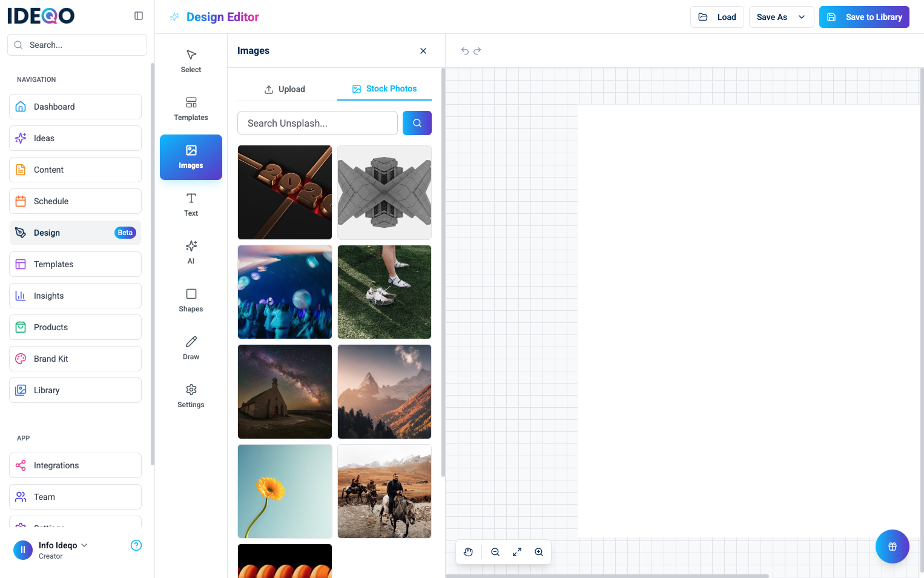Open the AI tool in the editor sidebar
Image resolution: width=924 pixels, height=578 pixels.
191,251
